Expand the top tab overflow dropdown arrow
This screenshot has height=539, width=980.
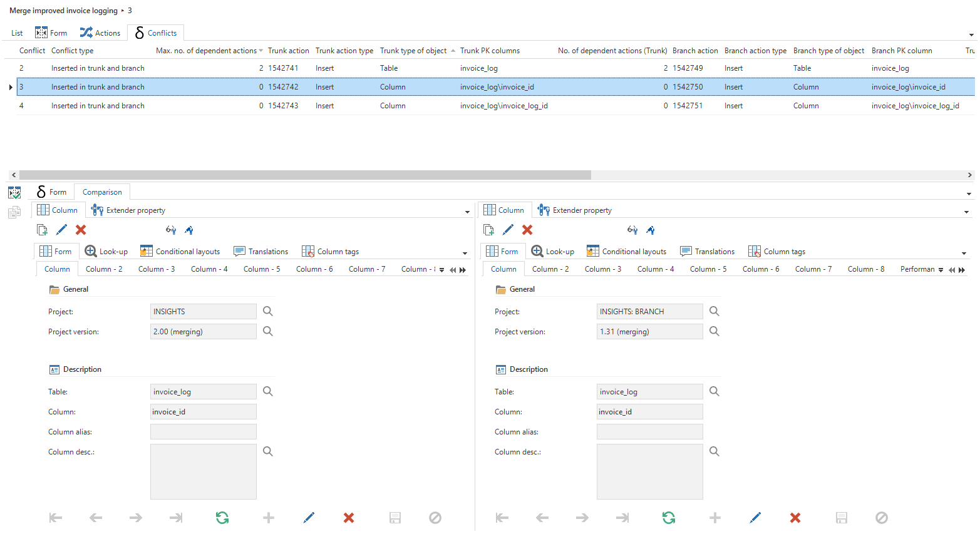(x=971, y=35)
